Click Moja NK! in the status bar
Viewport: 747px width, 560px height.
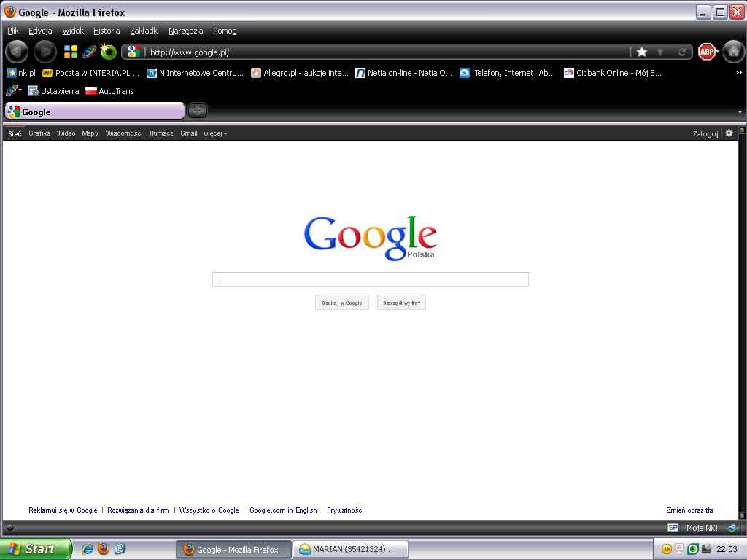[703, 527]
